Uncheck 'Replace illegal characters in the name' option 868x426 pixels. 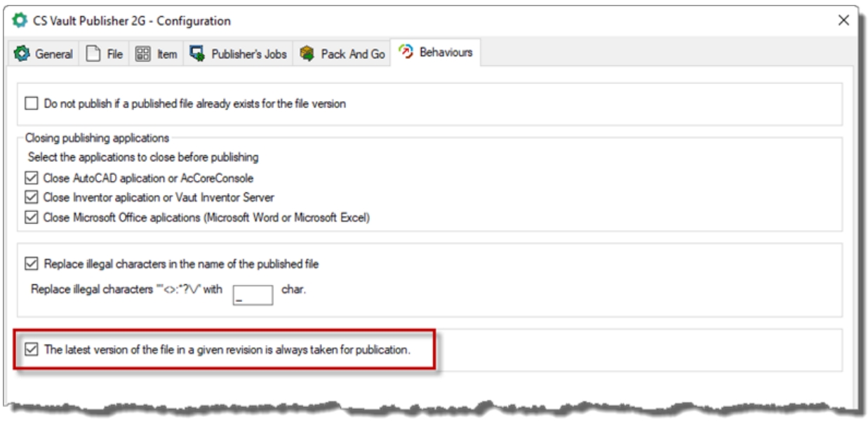(31, 265)
